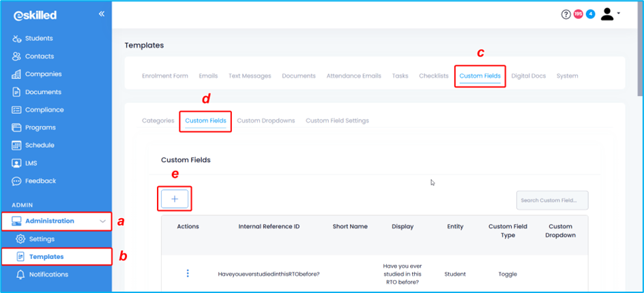The image size is (644, 293).
Task: Open the three-dot actions menu for first row
Action: (188, 274)
